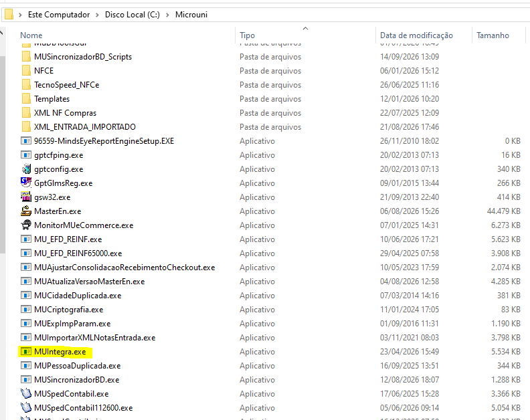Click the MUSincronizadorBD_Scripts folder icon
This screenshot has height=420, width=530.
26,56
